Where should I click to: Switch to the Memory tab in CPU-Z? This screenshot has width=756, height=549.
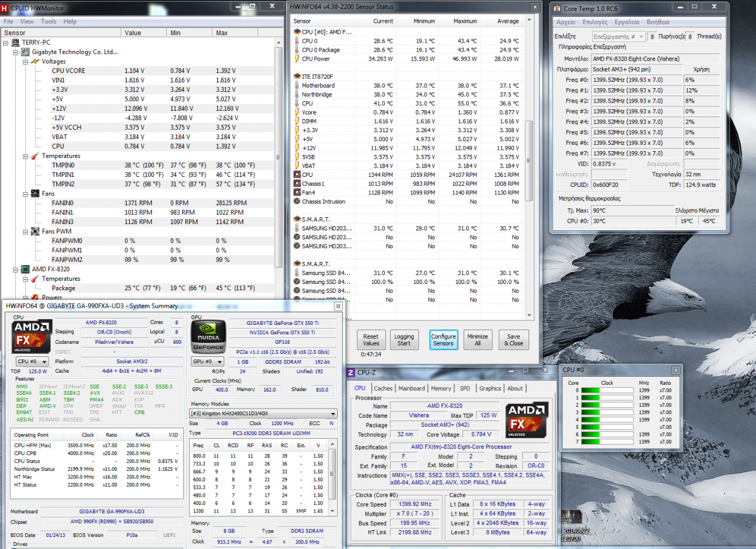[x=441, y=388]
